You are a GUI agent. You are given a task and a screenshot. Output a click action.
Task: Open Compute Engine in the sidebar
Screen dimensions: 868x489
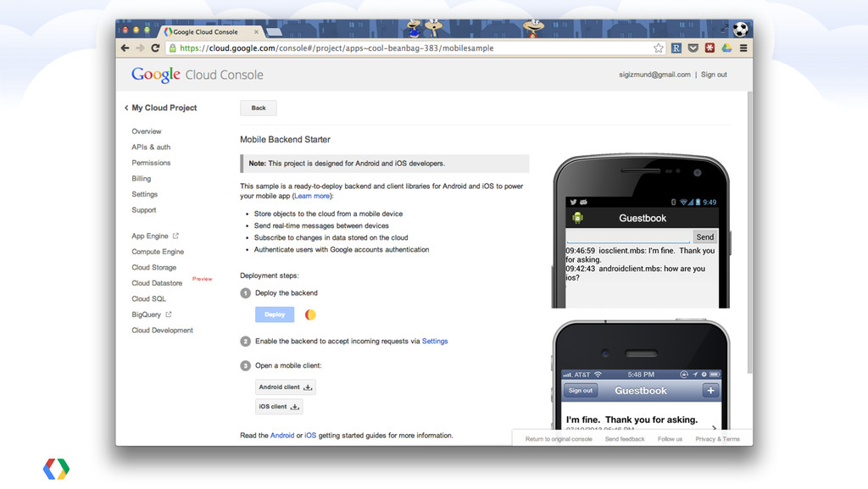coord(157,252)
